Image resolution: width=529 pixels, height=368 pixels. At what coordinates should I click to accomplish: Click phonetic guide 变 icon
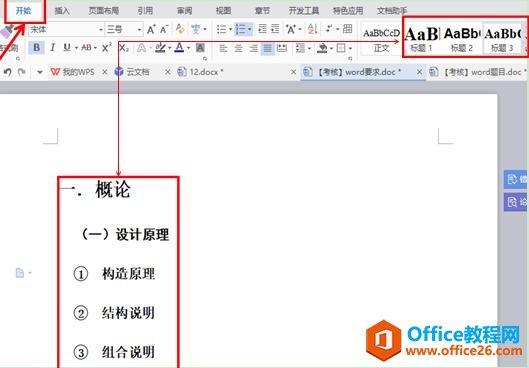(x=195, y=29)
